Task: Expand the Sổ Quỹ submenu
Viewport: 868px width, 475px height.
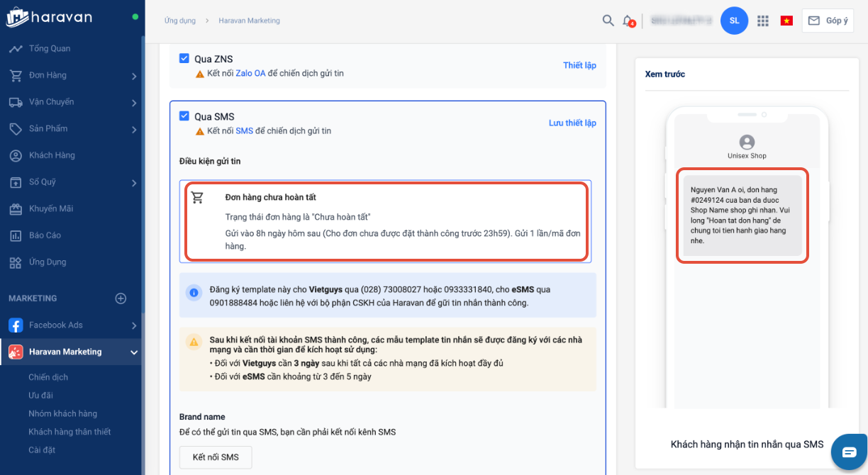Action: tap(134, 182)
